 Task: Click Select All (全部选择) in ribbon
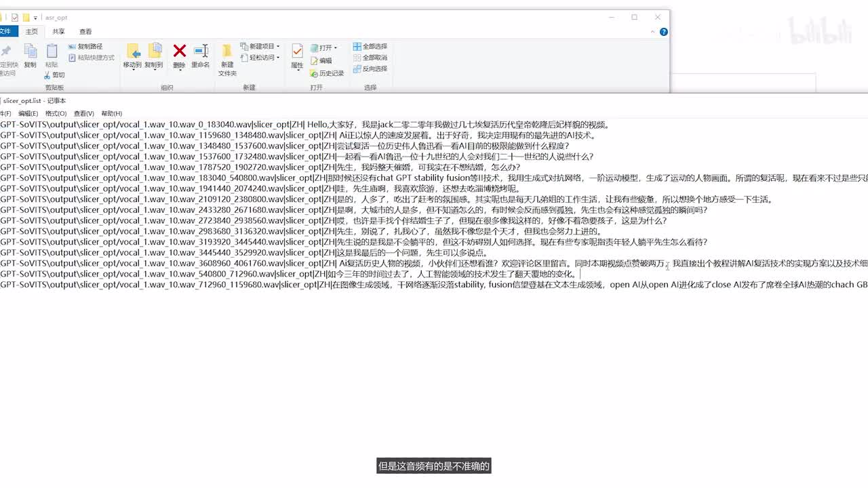[370, 47]
